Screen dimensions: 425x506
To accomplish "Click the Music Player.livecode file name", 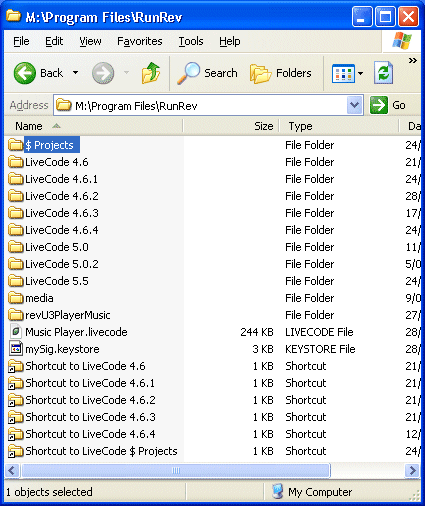I will pos(76,332).
